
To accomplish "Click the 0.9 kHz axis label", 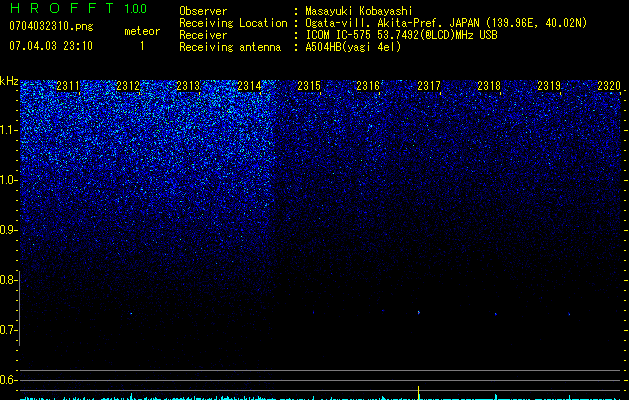I will [x=9, y=230].
